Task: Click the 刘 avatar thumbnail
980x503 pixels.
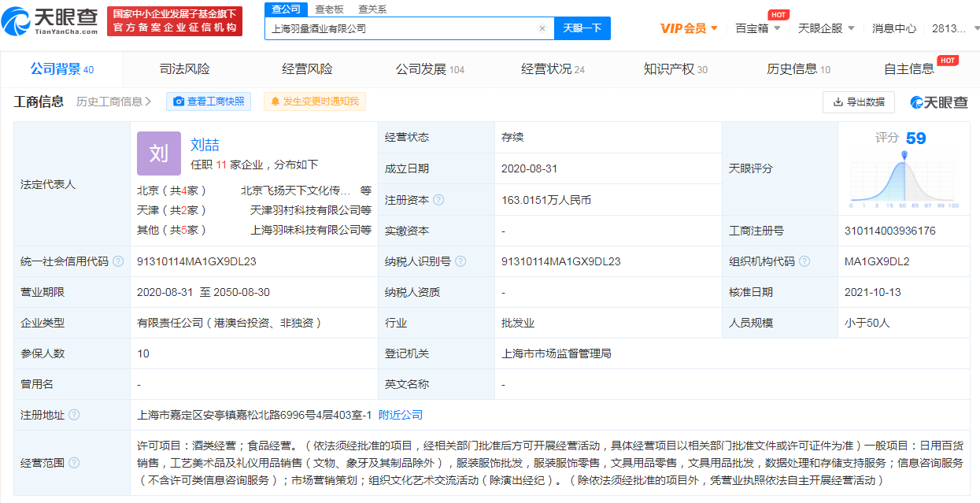Action: click(x=159, y=153)
